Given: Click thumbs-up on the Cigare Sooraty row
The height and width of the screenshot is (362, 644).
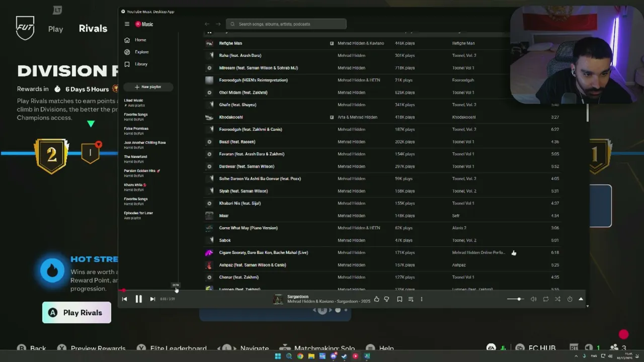Looking at the screenshot, I should 514,253.
